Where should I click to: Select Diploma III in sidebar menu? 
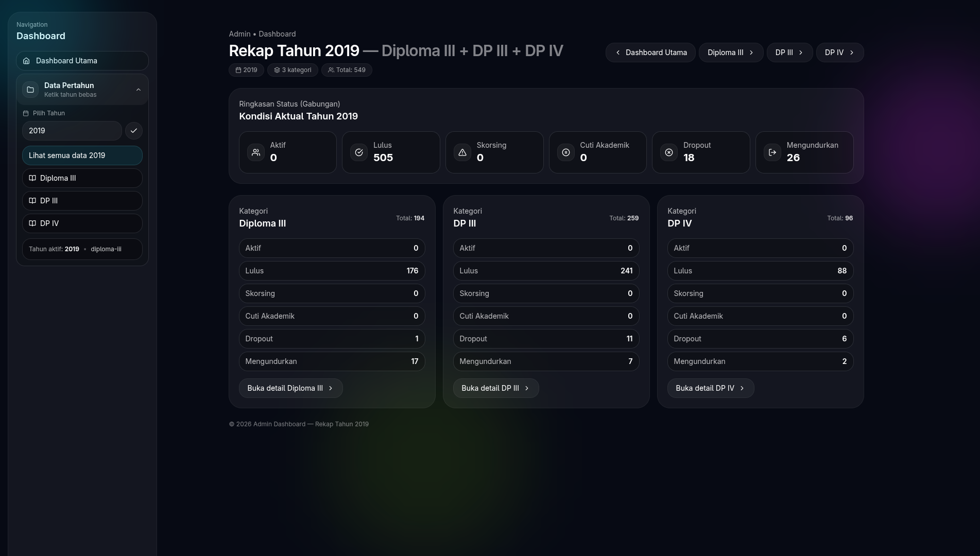click(82, 178)
